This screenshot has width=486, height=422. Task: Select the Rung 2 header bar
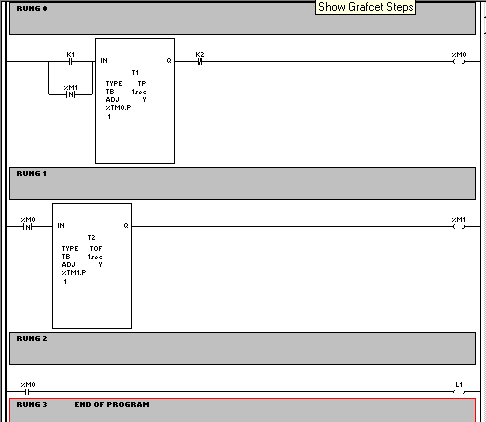[x=242, y=348]
